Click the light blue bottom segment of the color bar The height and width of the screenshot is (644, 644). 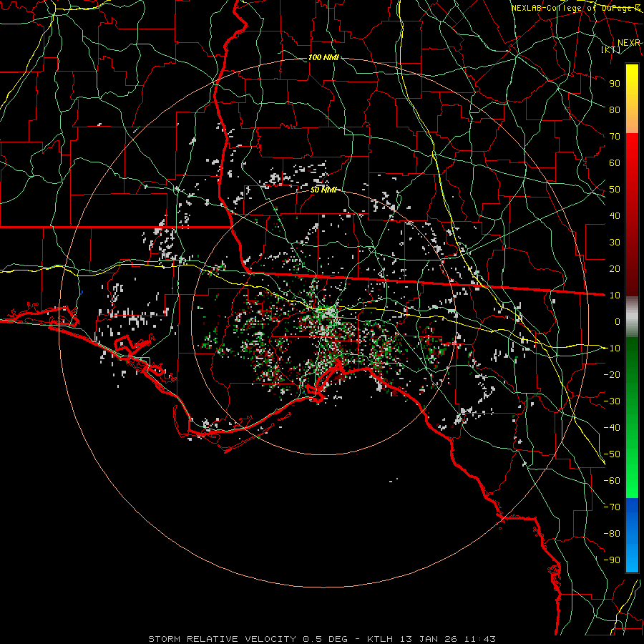tap(632, 557)
